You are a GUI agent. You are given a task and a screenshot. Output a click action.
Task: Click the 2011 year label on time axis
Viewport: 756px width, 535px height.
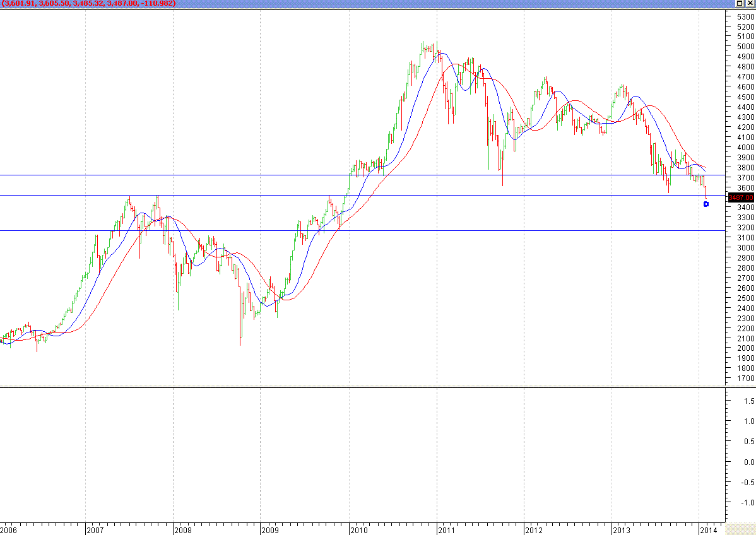point(447,531)
